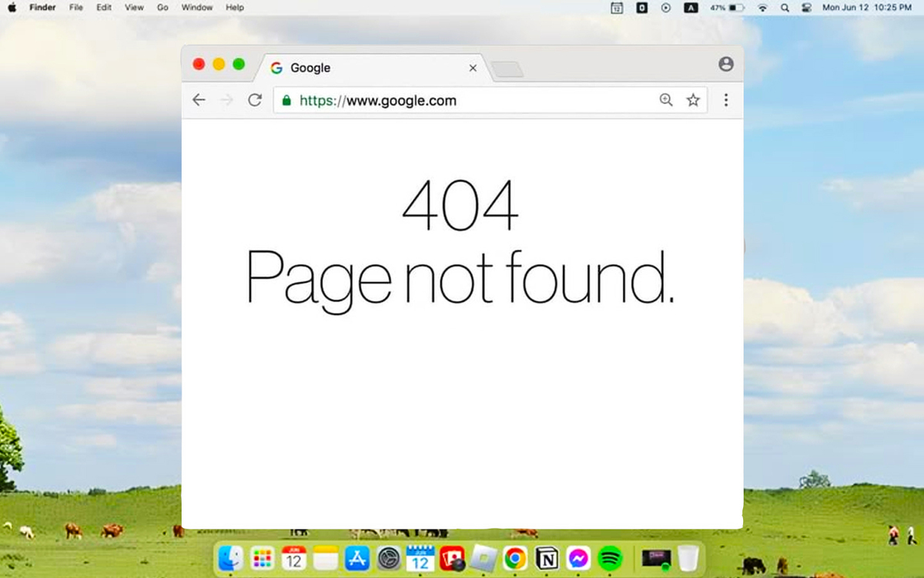Viewport: 924px width, 578px height.
Task: Open the Trash from the Dock
Action: 688,558
